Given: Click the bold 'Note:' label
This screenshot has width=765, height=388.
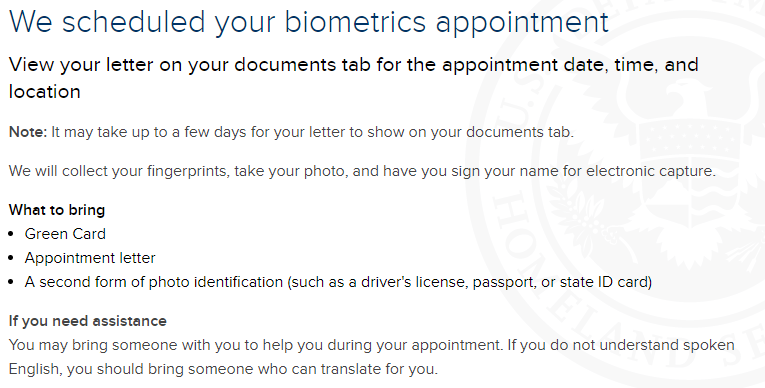Looking at the screenshot, I should click(x=28, y=132).
